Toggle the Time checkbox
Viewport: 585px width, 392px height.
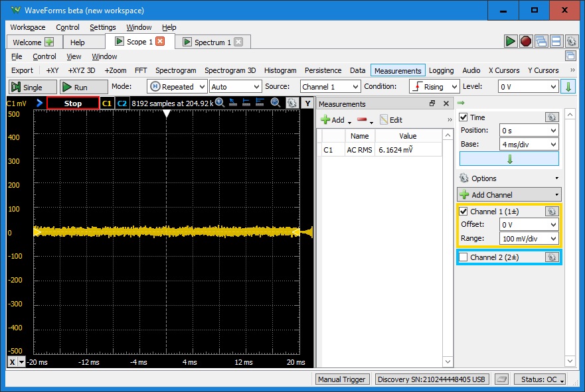[x=463, y=117]
